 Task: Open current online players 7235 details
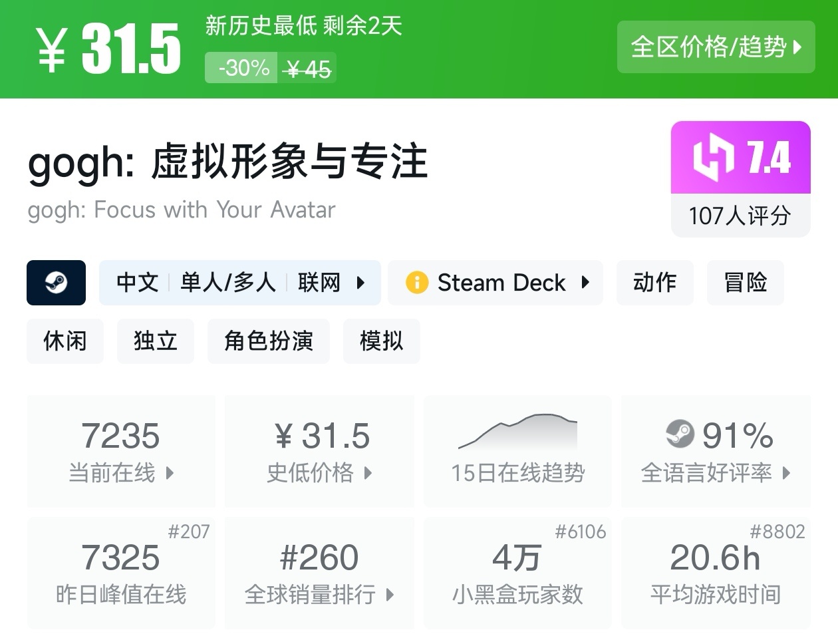(x=121, y=451)
